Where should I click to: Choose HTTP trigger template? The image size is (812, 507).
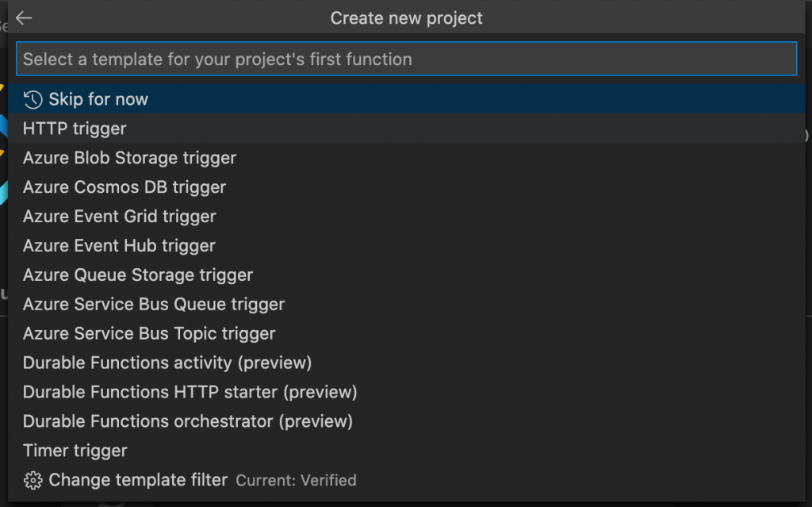pos(75,129)
